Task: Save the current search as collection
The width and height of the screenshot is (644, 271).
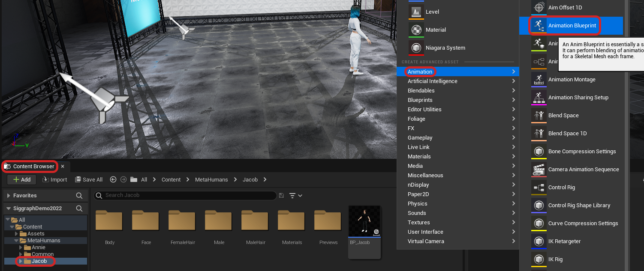Action: pos(281,196)
